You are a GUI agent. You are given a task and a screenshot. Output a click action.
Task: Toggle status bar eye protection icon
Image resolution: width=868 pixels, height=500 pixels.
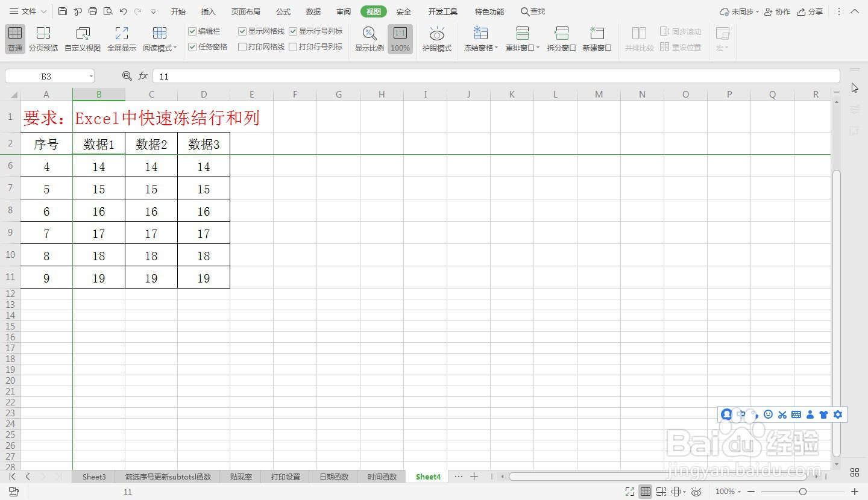(696, 492)
